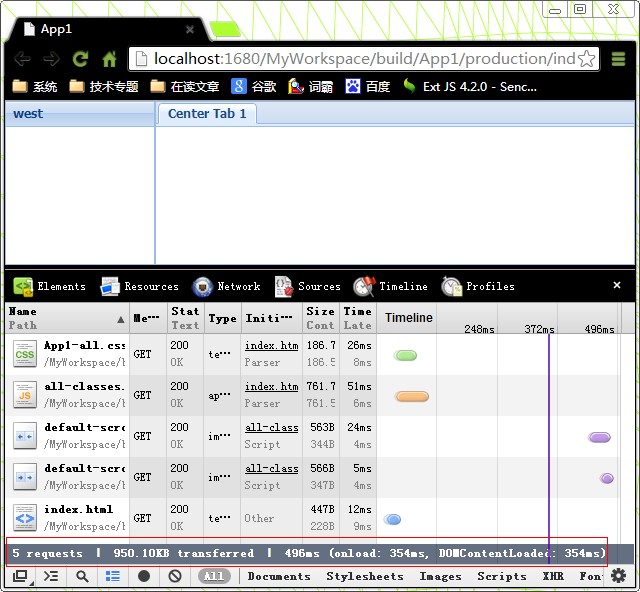Close the App1 browser tab
Screen dimensions: 640x592
[x=190, y=29]
